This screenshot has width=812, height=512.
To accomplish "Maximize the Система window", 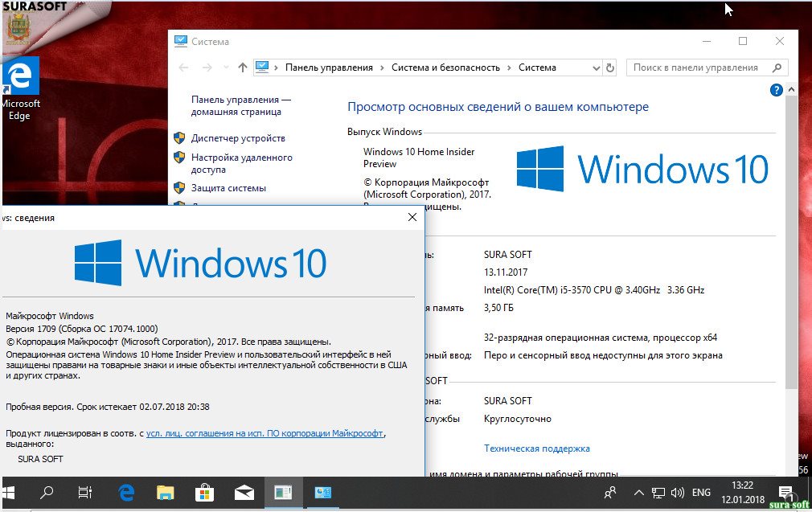I will point(743,42).
